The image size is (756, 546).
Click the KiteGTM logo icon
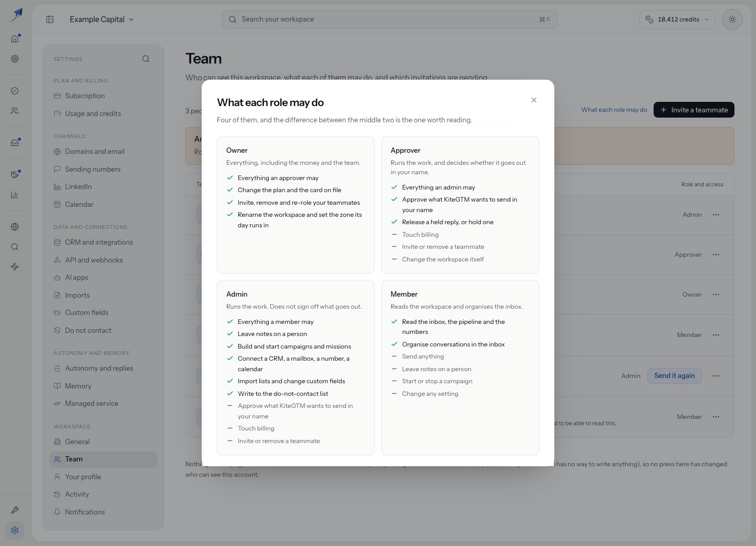16,14
